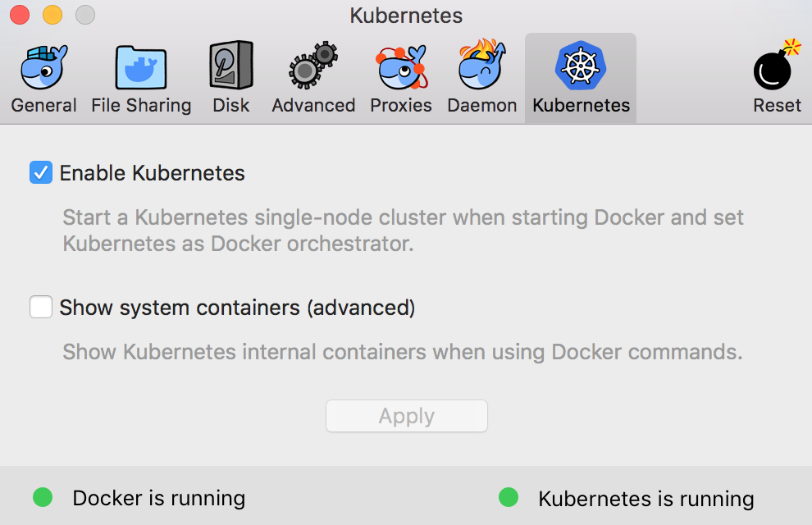Click the green Kubernetes running status indicator

[x=508, y=498]
